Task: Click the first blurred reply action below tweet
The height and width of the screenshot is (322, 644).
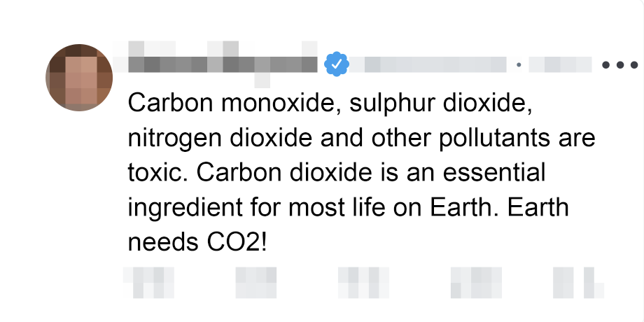Action: (x=148, y=281)
